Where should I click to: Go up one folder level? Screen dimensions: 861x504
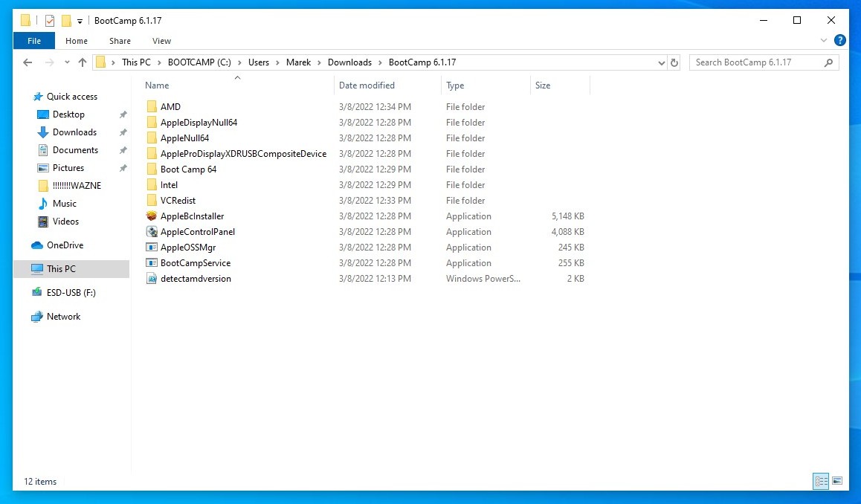point(83,62)
